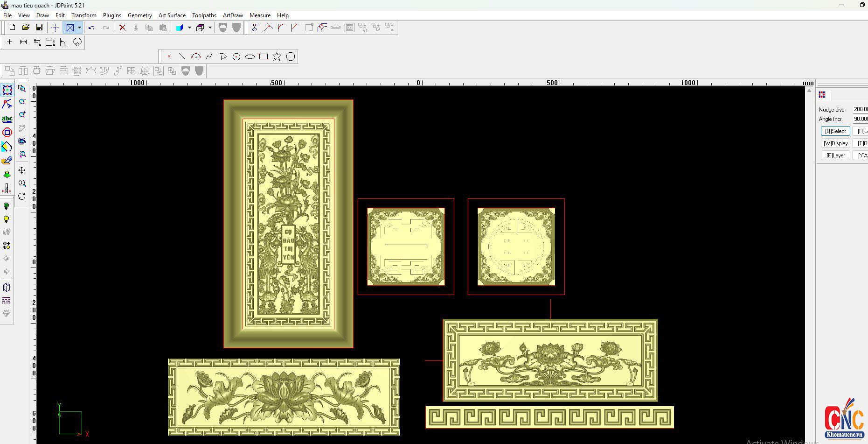Image resolution: width=868 pixels, height=444 pixels.
Task: Select the star shape drawing tool
Action: click(277, 56)
